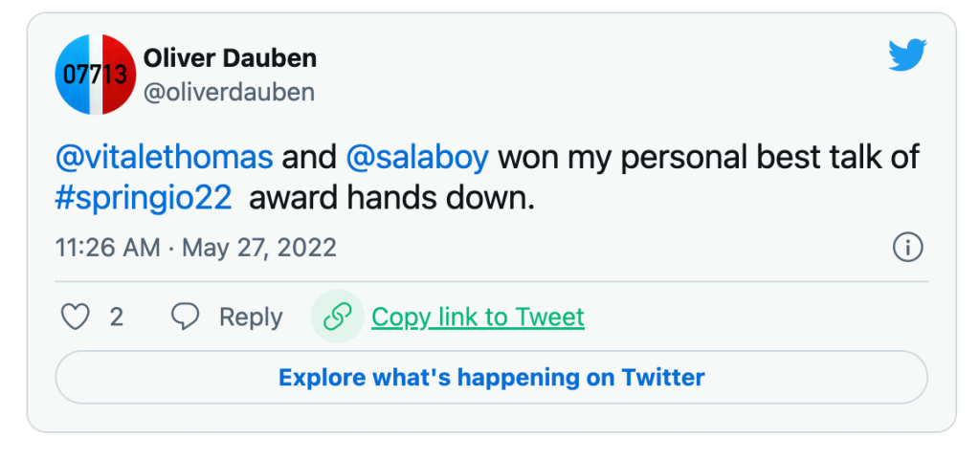Open the Twitter info circle icon
The width and height of the screenshot is (980, 460).
pyautogui.click(x=907, y=248)
